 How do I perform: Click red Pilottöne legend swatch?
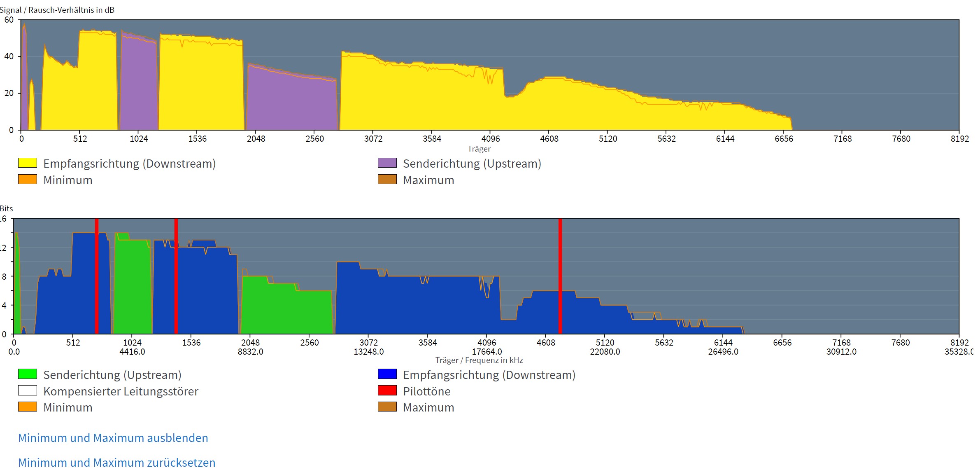pos(387,390)
